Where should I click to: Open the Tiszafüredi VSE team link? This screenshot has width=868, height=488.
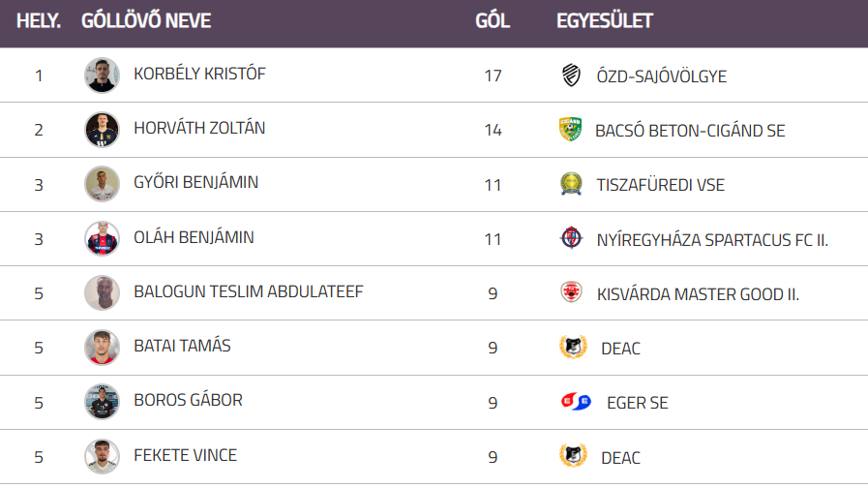(x=661, y=184)
